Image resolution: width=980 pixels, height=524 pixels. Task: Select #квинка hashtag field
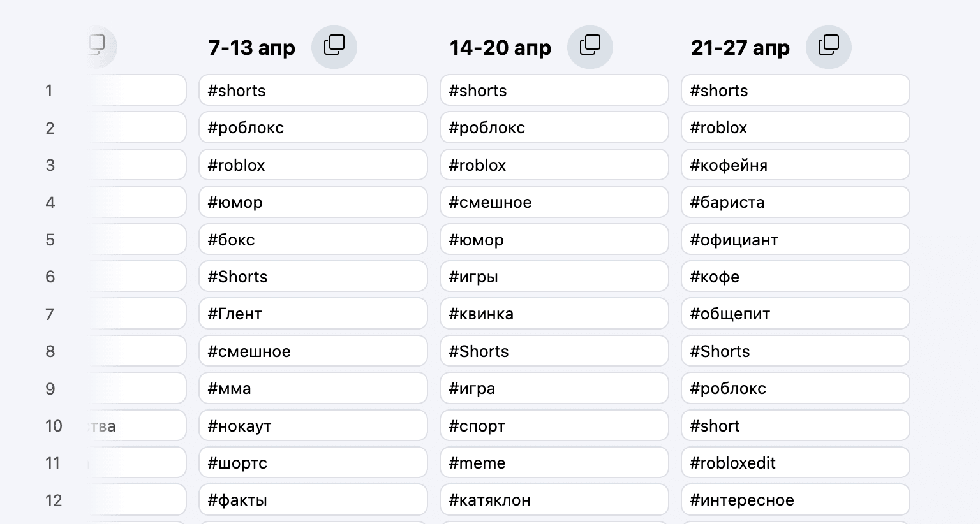[x=554, y=314]
